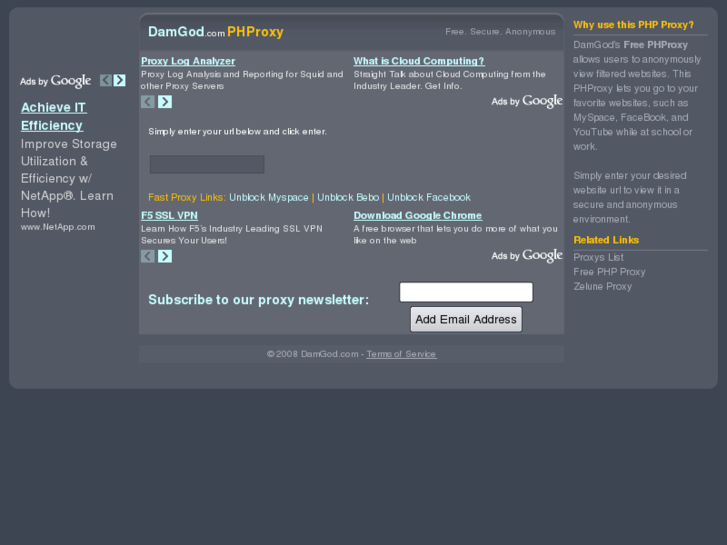Click the 'Fast Proxy Links:' label

pyautogui.click(x=187, y=197)
